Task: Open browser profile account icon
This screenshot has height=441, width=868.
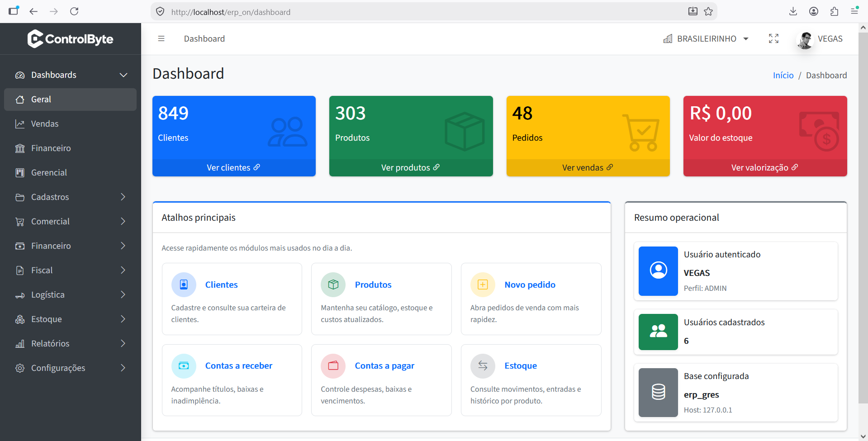Action: point(814,11)
